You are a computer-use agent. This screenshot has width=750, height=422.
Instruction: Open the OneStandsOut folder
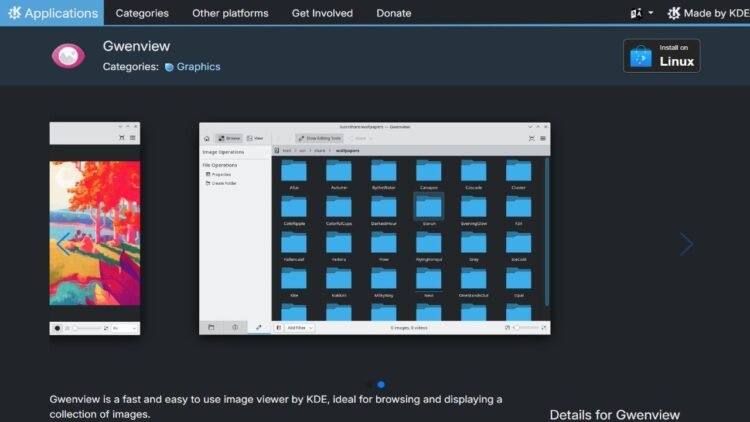pos(474,282)
